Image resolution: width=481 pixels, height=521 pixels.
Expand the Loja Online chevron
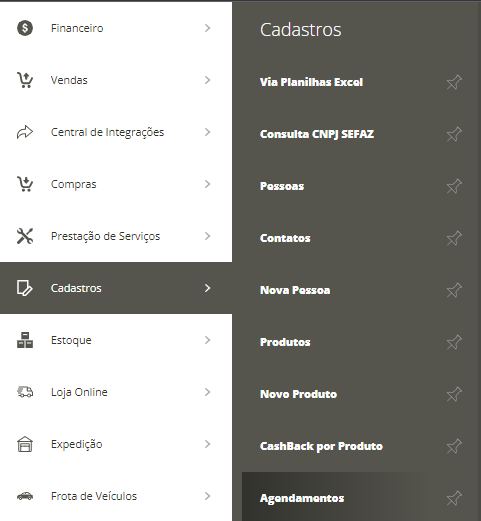207,392
